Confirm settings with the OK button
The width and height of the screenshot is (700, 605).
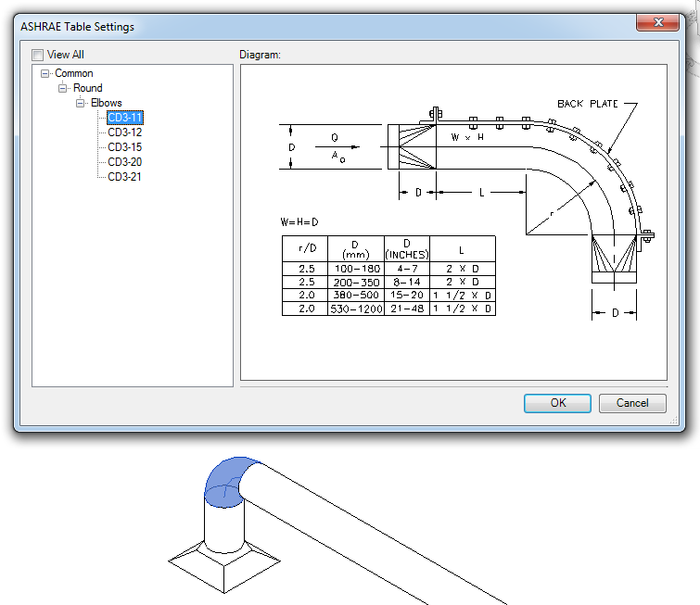point(557,403)
